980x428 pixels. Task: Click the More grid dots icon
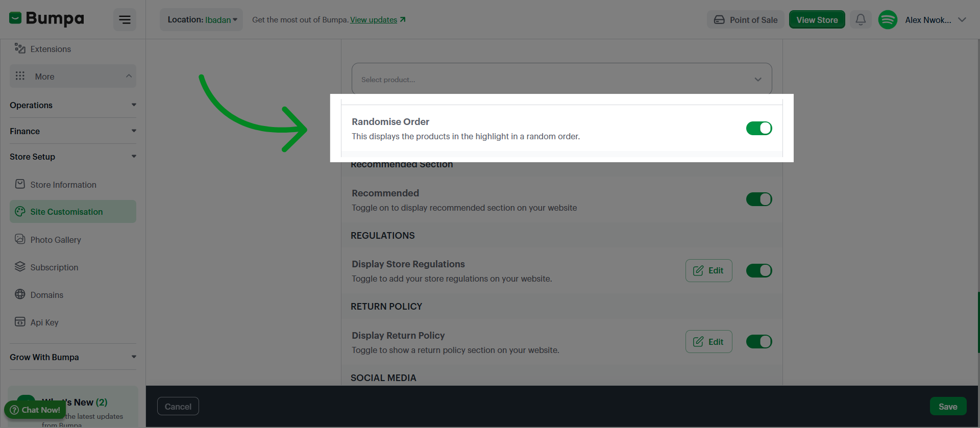point(20,76)
